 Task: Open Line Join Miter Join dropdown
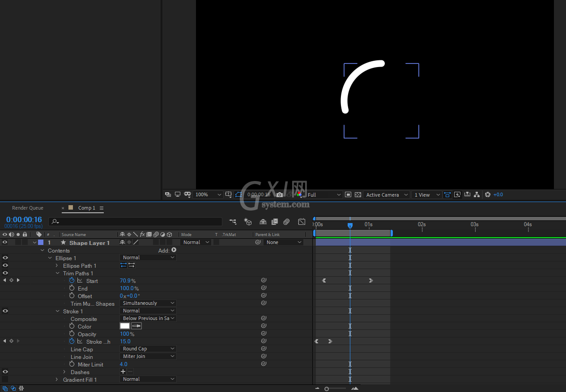tap(148, 356)
